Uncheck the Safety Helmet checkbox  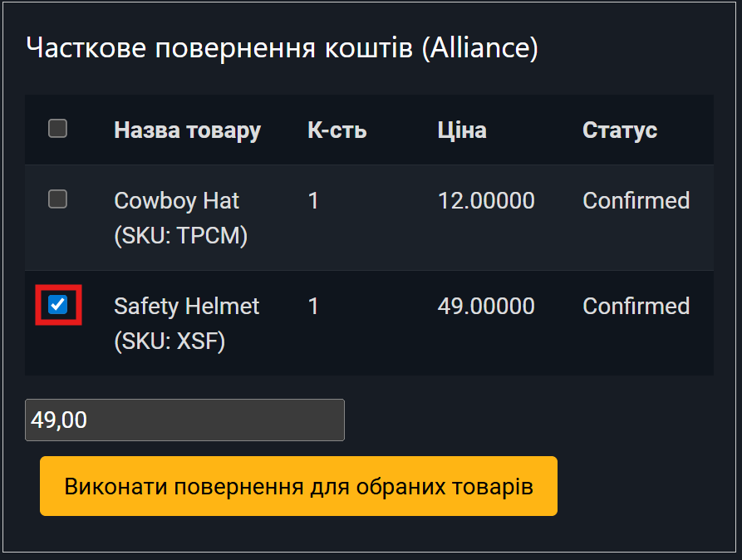coord(57,305)
